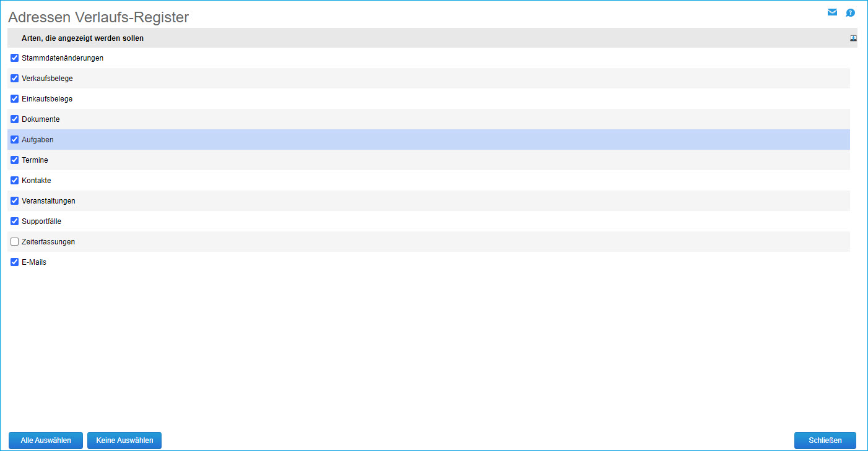
Task: Click the Schließen button
Action: (825, 440)
